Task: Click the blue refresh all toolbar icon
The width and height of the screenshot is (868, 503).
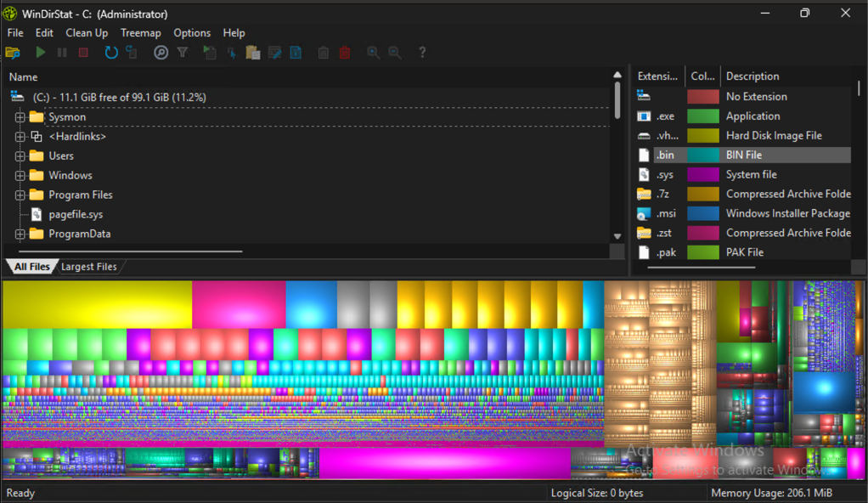Action: (x=110, y=53)
